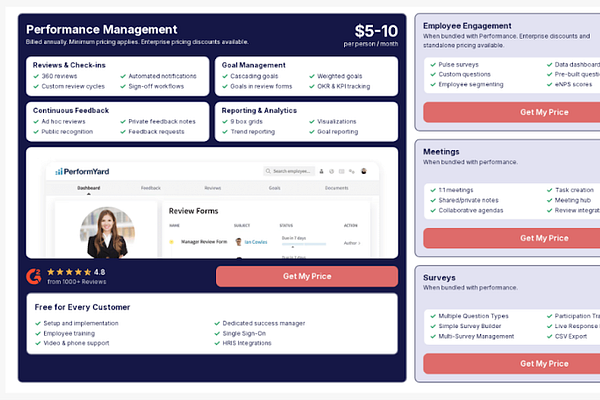Click the PerformYard logo in the app preview
600x400 pixels.
[82, 171]
